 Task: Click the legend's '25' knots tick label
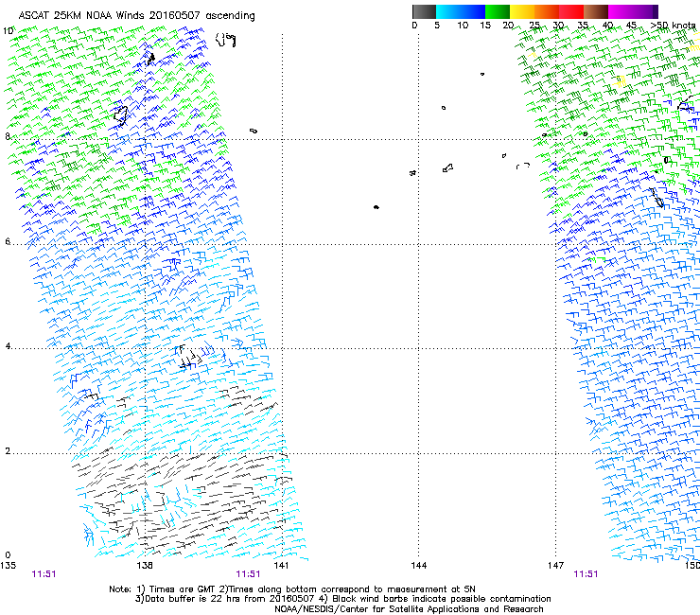click(534, 25)
